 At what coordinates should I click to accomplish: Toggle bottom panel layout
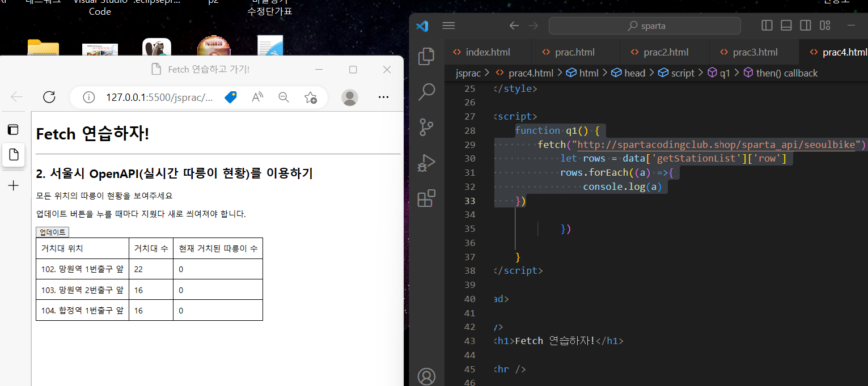point(786,26)
